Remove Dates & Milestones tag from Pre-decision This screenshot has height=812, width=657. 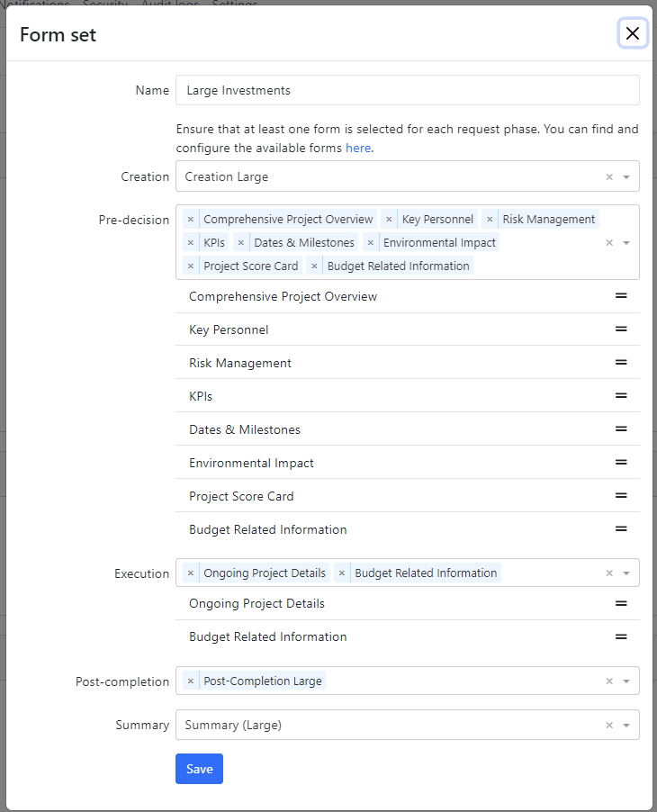[240, 243]
